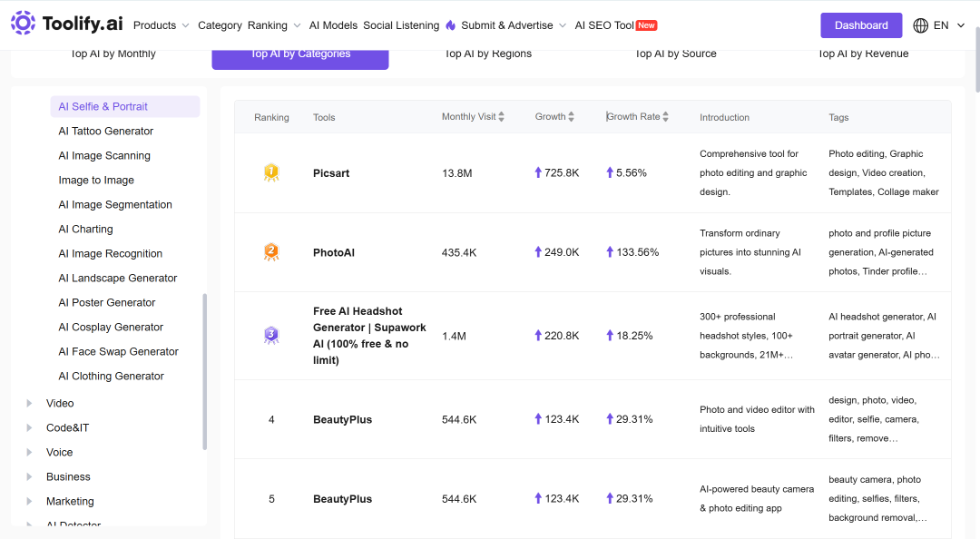Sort the table by Monthly Visit arrows
This screenshot has height=539, width=980.
[x=501, y=117]
